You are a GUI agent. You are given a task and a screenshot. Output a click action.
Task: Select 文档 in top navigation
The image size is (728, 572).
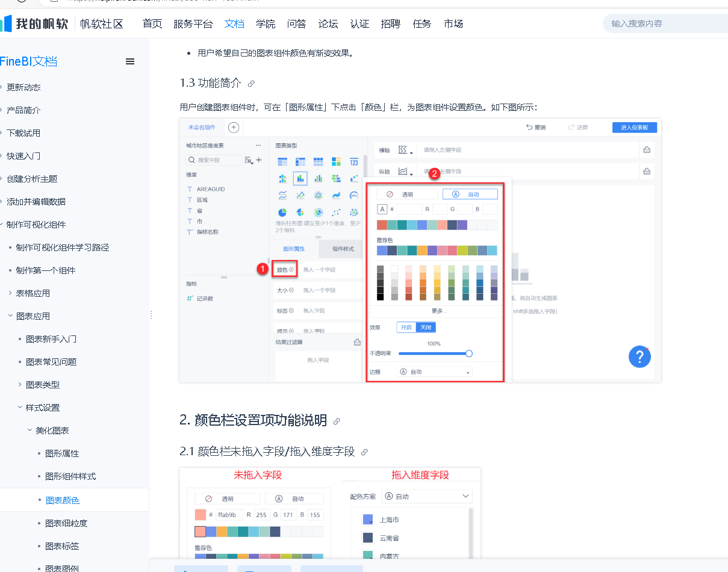point(234,24)
